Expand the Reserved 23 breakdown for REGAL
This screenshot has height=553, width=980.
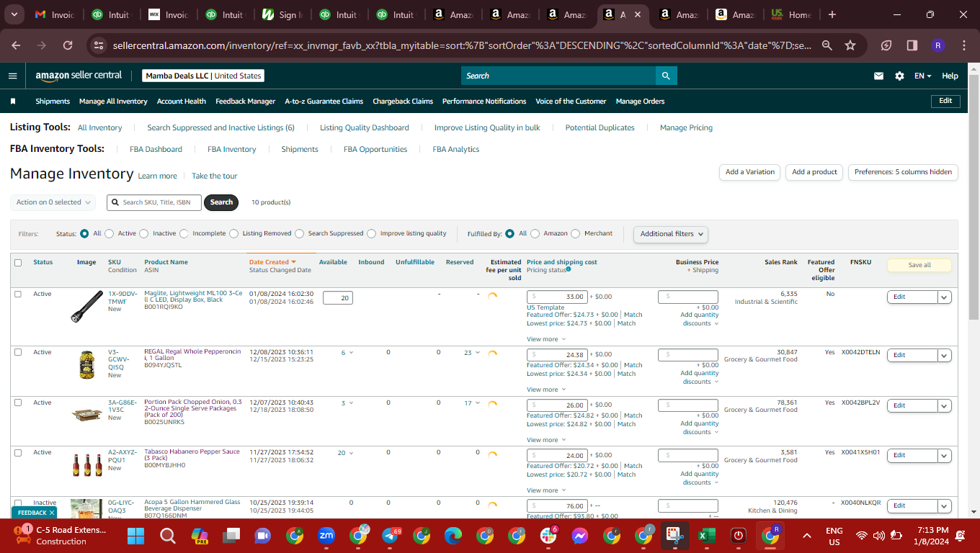[x=472, y=353]
